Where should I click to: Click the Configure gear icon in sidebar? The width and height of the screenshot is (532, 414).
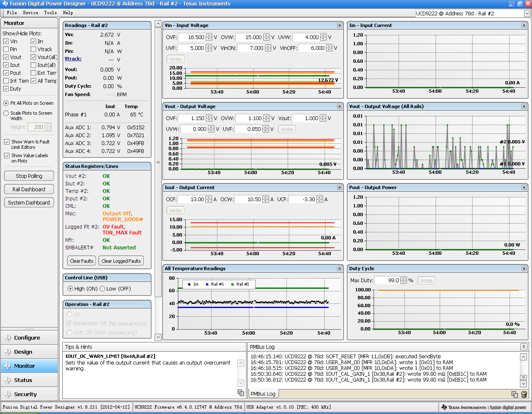[7, 338]
